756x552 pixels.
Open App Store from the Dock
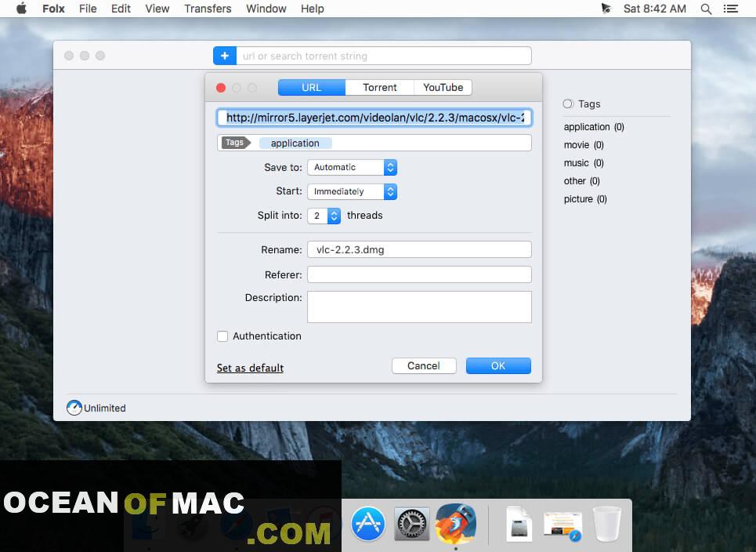click(368, 524)
